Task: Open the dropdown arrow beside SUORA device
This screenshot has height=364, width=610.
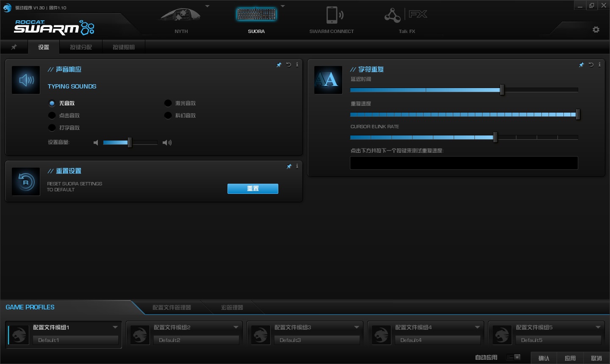Action: [283, 6]
